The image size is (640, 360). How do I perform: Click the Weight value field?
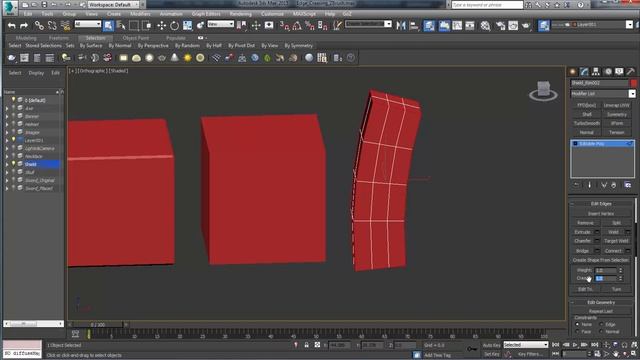coord(606,270)
